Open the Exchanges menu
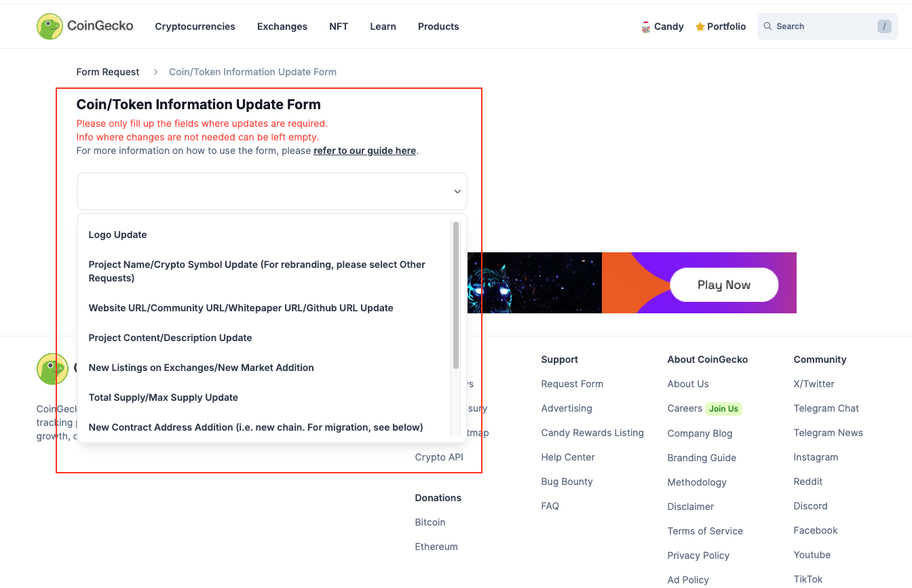912x588 pixels. tap(282, 26)
